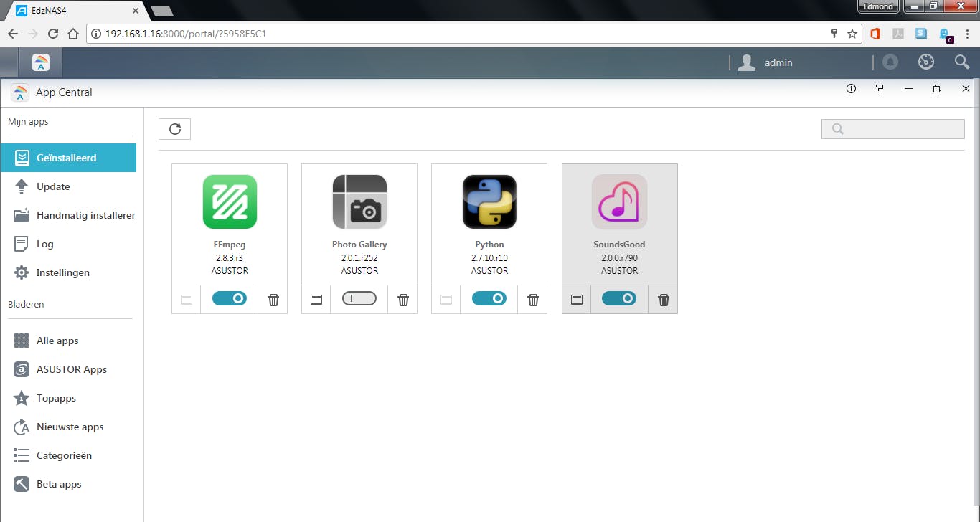Viewport: 980px width, 522px height.
Task: Click the SoundsGood heart-note app icon
Action: click(x=619, y=201)
